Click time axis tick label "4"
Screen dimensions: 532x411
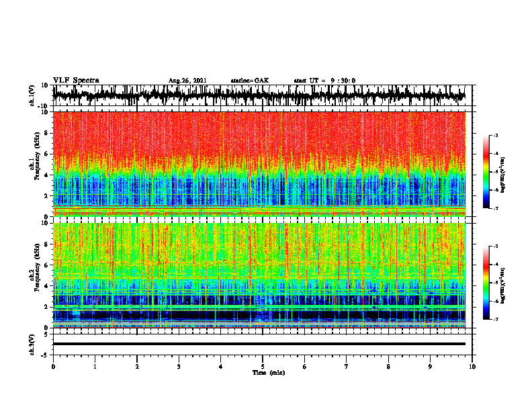(x=221, y=367)
